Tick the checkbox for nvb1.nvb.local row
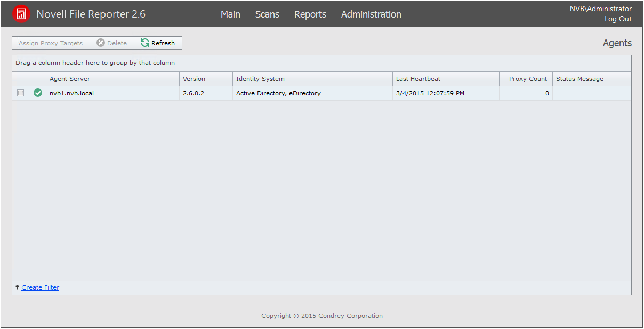The height and width of the screenshot is (329, 644). click(x=21, y=93)
